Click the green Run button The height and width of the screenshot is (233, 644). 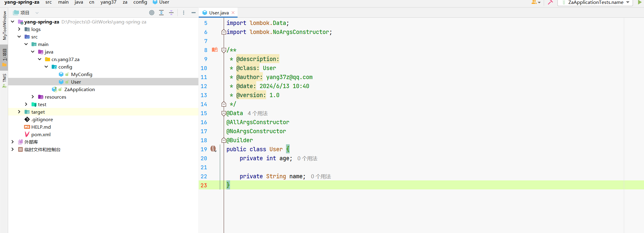tap(639, 2)
